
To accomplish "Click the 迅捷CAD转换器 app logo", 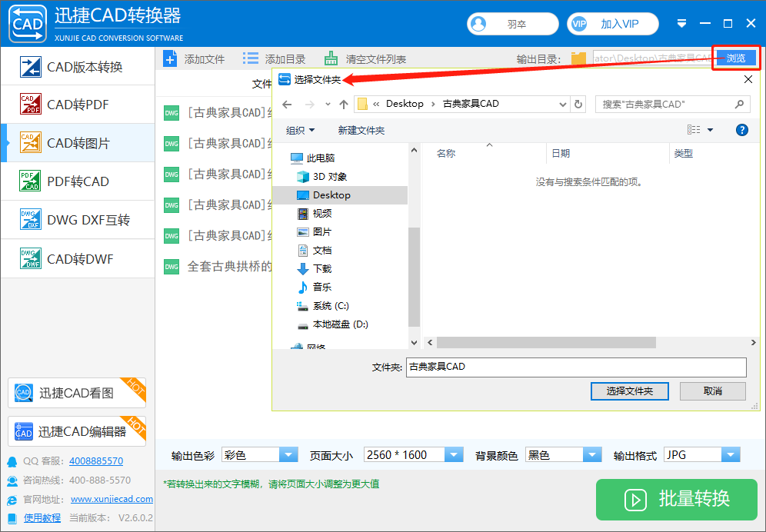I will 28,24.
